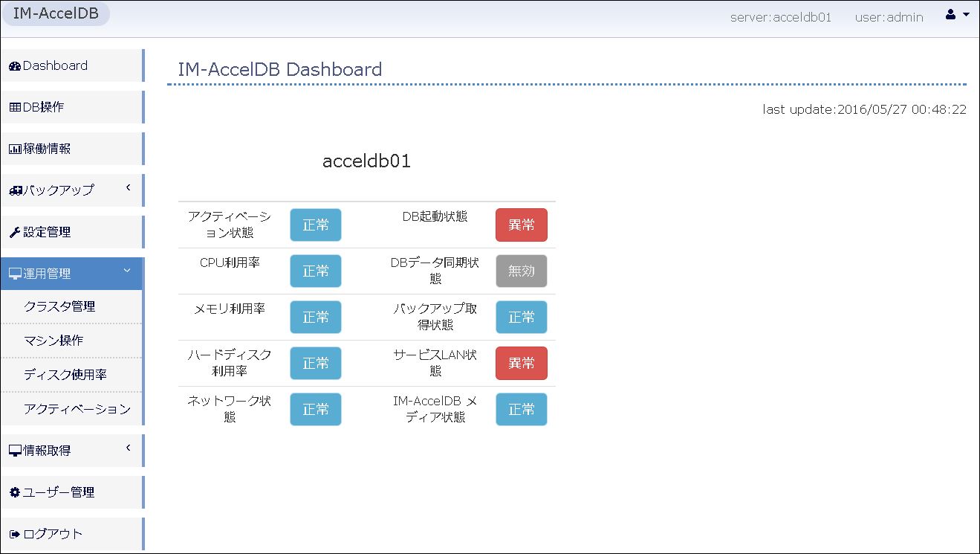Click the DB操作 table icon

pos(15,108)
